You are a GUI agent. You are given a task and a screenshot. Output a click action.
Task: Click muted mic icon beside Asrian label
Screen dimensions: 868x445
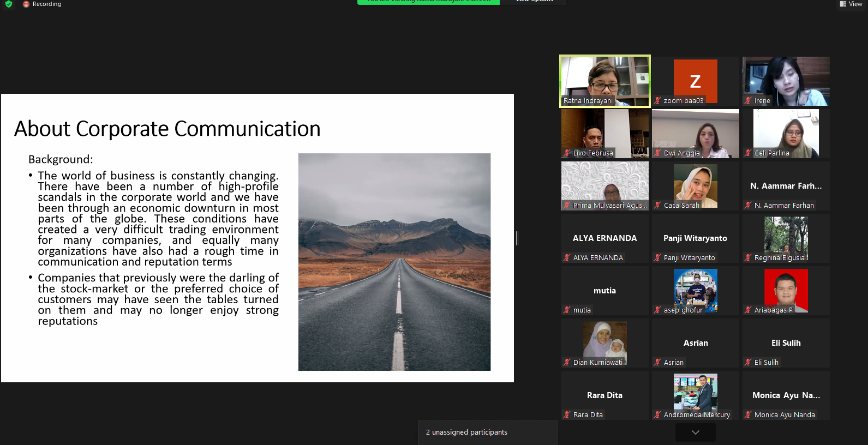[658, 362]
